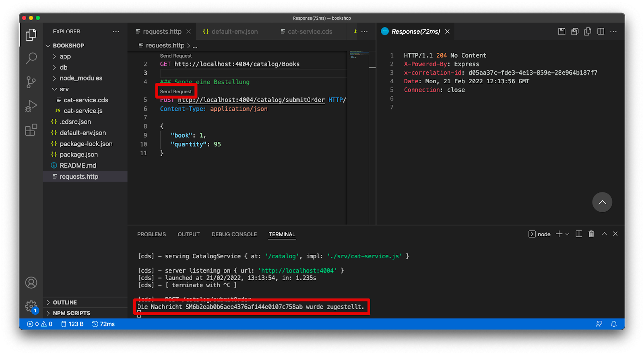
Task: Show errors and warnings count in status bar
Action: pos(39,324)
